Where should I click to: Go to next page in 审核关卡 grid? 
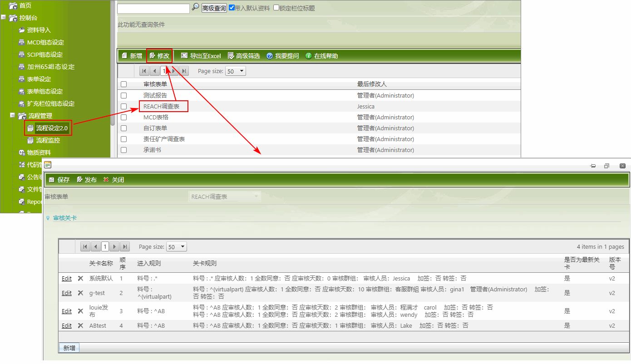point(115,246)
